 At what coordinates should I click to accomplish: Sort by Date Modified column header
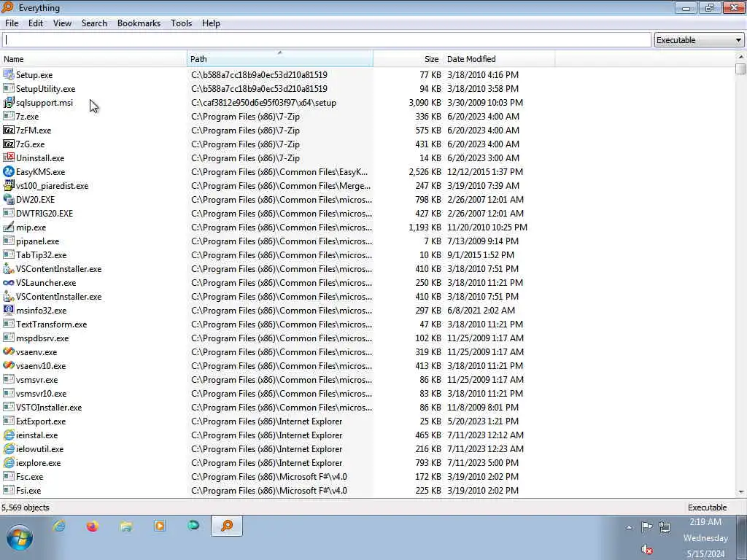click(499, 59)
